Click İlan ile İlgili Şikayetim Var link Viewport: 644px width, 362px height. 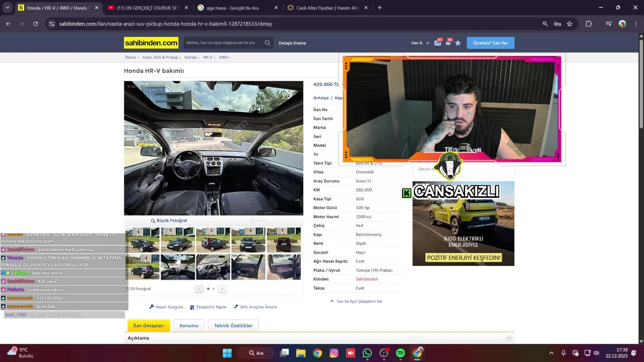point(356,301)
